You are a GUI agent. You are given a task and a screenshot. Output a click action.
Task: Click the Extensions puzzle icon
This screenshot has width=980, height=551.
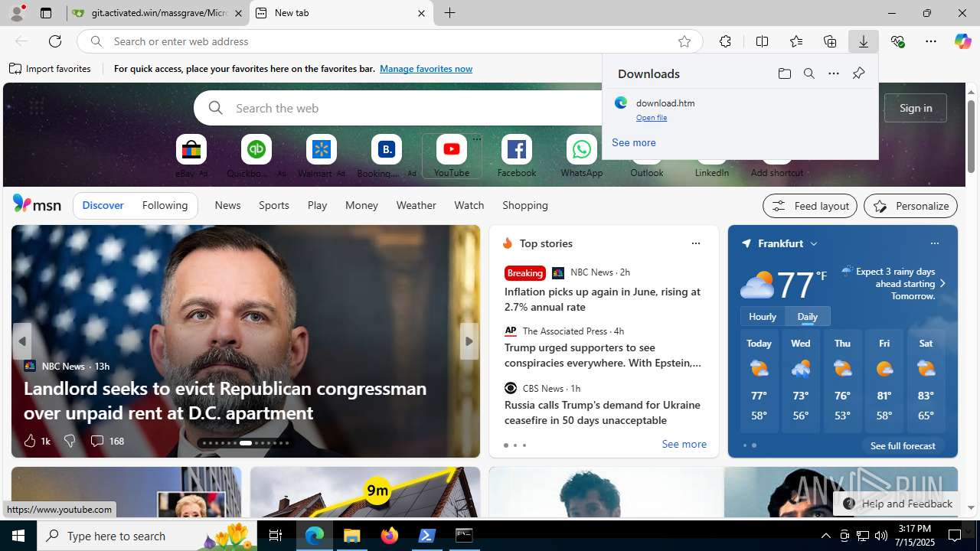tap(725, 41)
